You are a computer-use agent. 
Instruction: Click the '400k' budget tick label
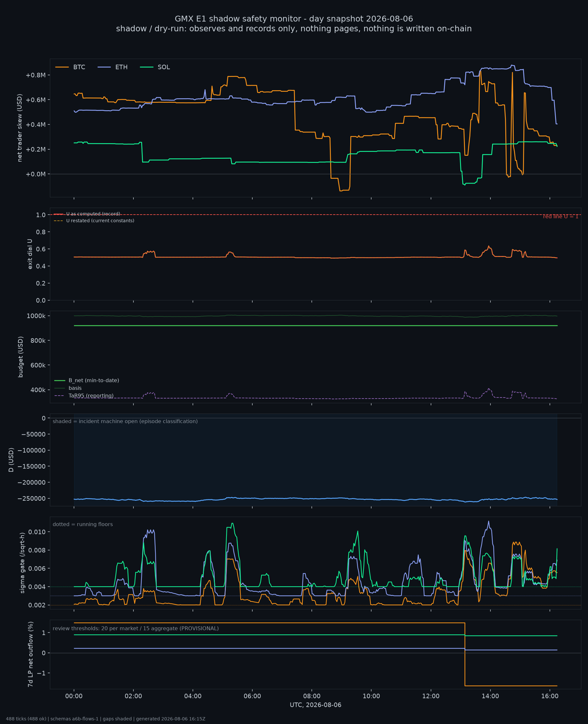[x=38, y=390]
